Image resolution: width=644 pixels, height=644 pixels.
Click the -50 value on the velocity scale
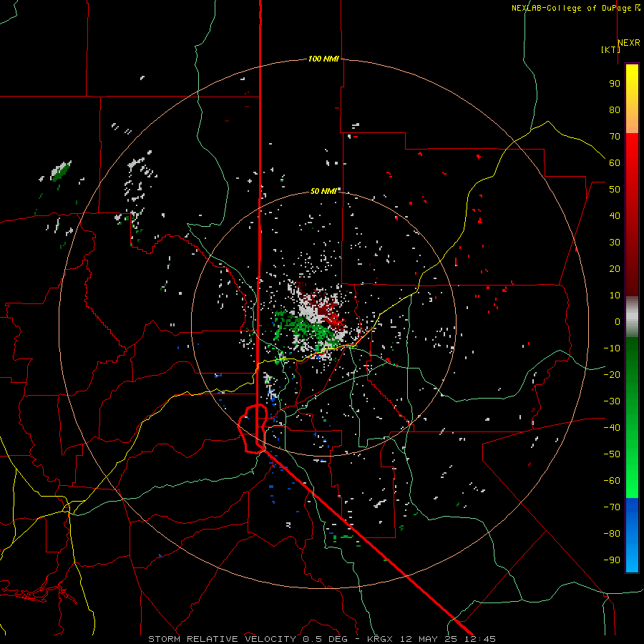tap(612, 454)
